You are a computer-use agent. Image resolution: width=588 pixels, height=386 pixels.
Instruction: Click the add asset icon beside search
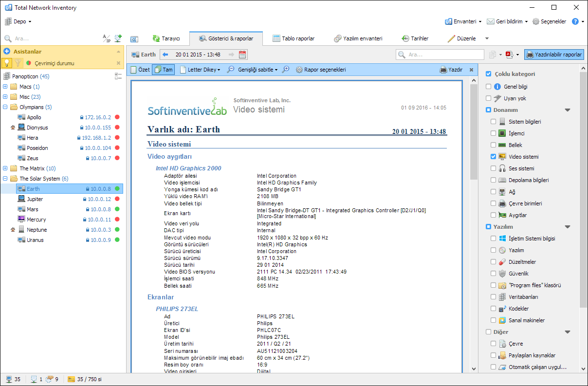(118, 38)
